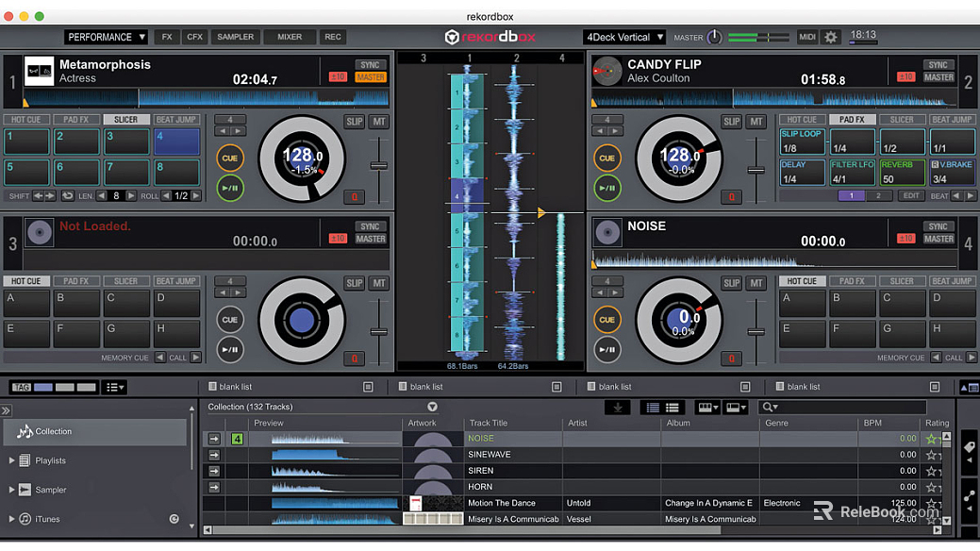Switch deck 4 to SLICER tab
Image resolution: width=980 pixels, height=551 pixels.
[902, 281]
